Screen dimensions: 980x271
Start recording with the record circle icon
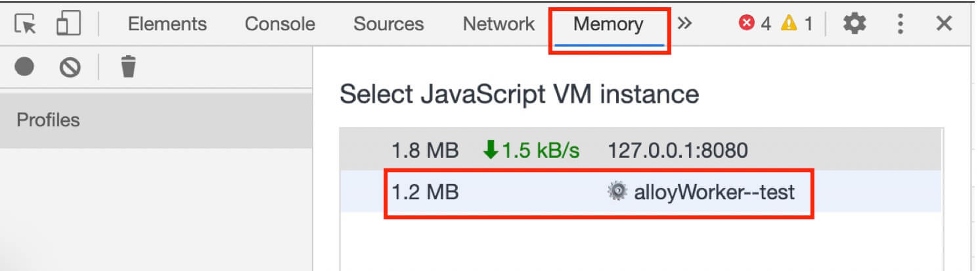point(24,66)
